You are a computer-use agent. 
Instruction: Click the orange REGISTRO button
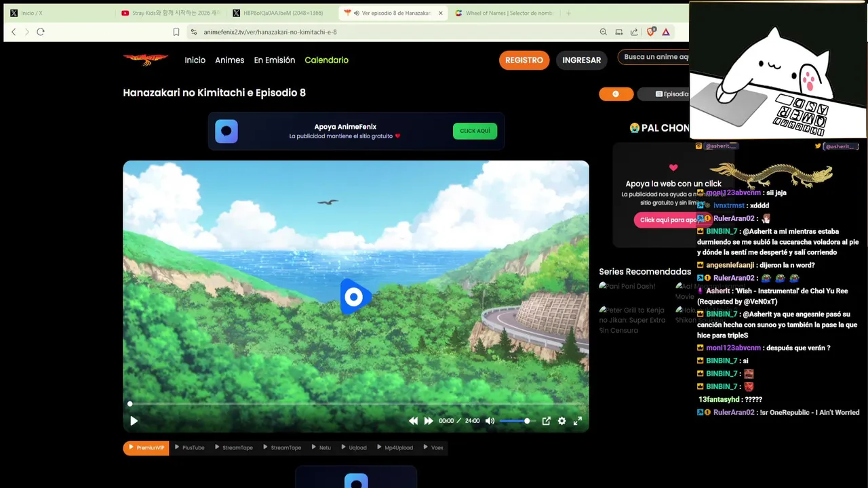pyautogui.click(x=524, y=60)
